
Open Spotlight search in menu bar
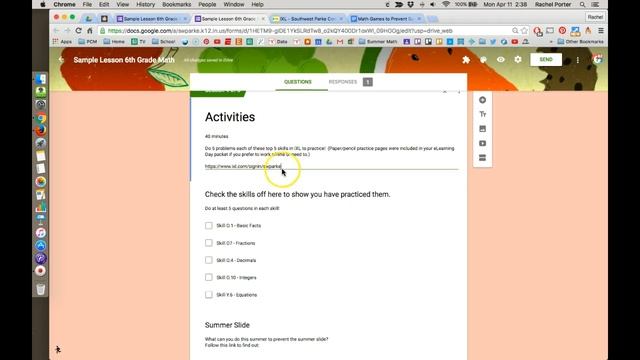point(582,4)
